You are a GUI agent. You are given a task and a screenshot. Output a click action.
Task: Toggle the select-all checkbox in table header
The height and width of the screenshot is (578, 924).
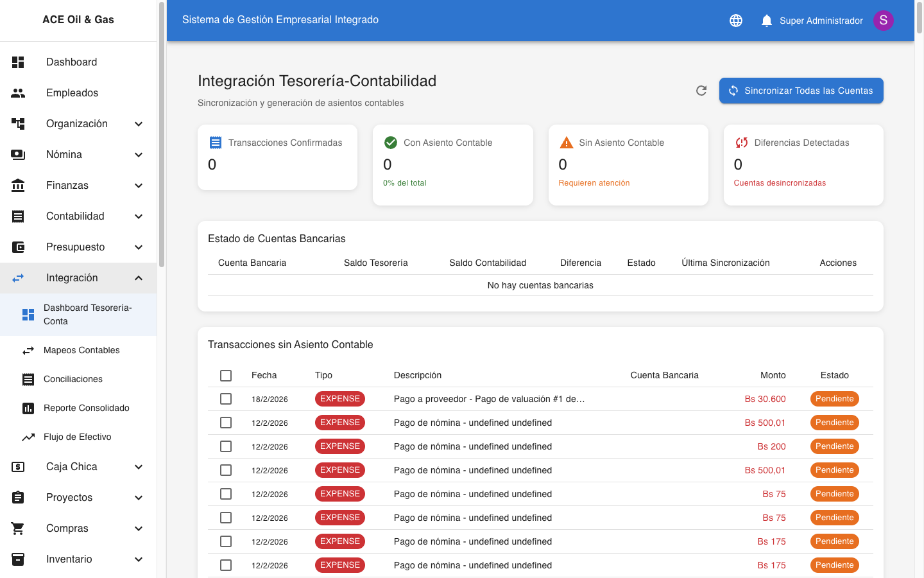point(226,376)
